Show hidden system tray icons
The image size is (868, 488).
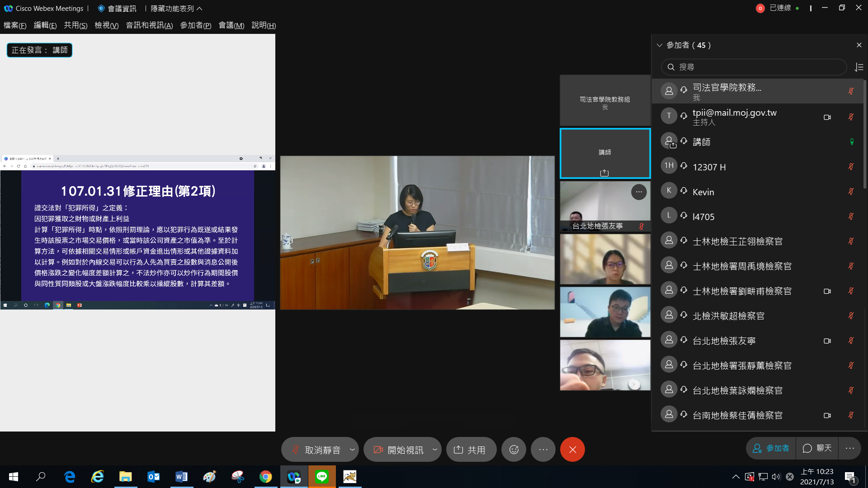coord(736,477)
